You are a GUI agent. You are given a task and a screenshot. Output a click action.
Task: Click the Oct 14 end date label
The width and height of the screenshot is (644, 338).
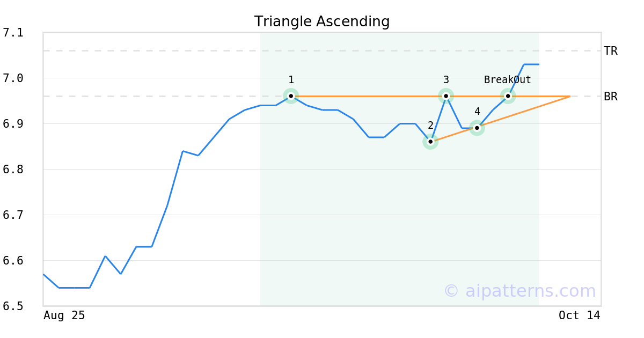click(x=580, y=315)
